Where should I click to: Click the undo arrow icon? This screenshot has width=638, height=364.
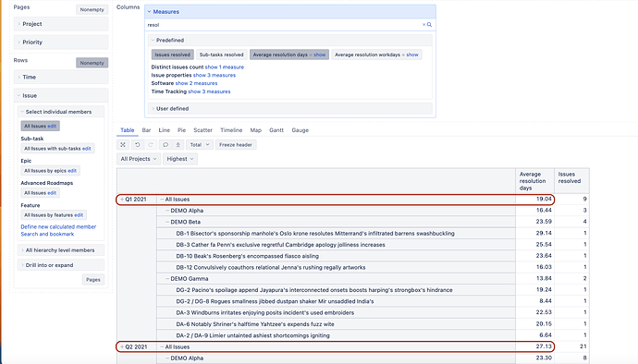138,145
